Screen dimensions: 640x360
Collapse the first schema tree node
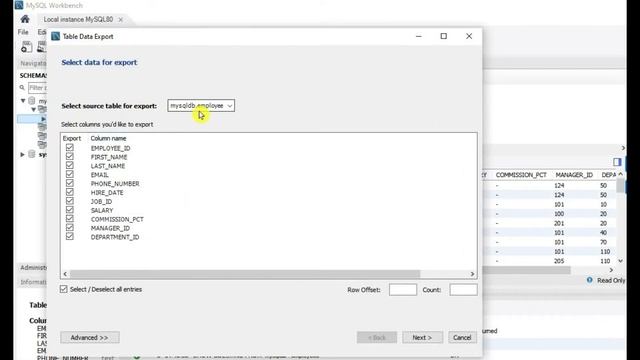tap(23, 100)
